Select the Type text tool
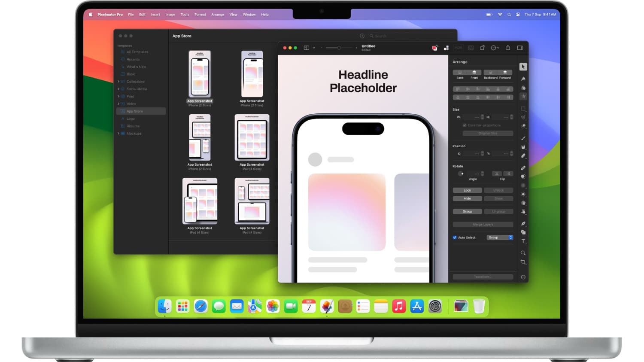The image size is (644, 362). (x=523, y=241)
